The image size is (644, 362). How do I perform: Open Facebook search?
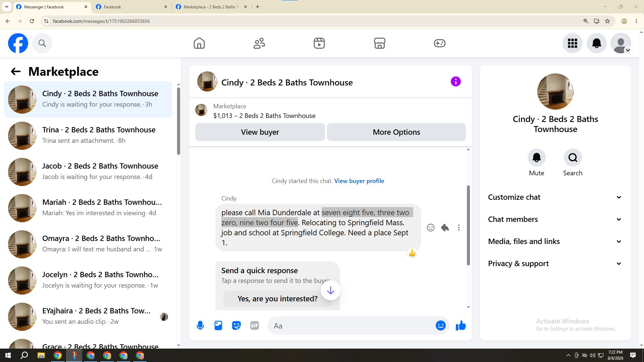click(42, 43)
